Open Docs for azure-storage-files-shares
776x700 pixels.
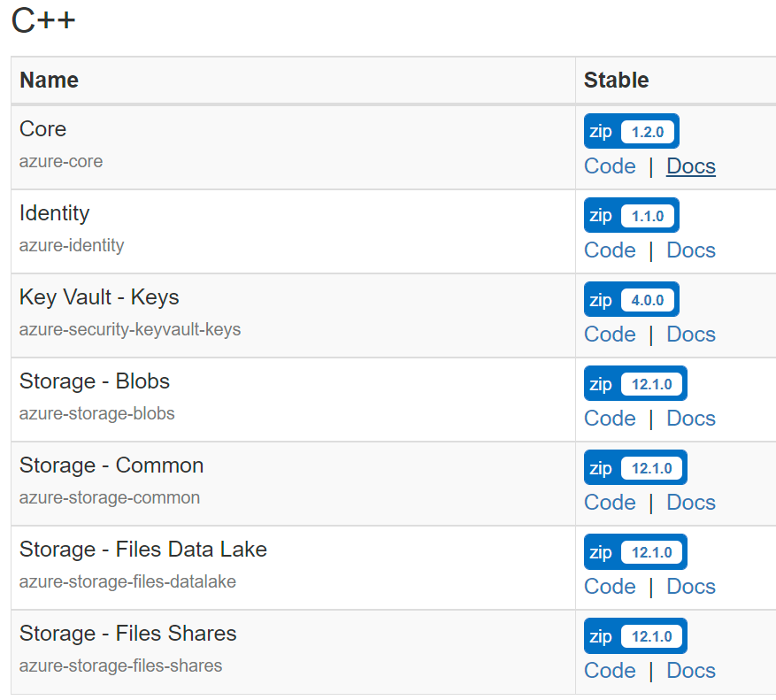[x=690, y=670]
